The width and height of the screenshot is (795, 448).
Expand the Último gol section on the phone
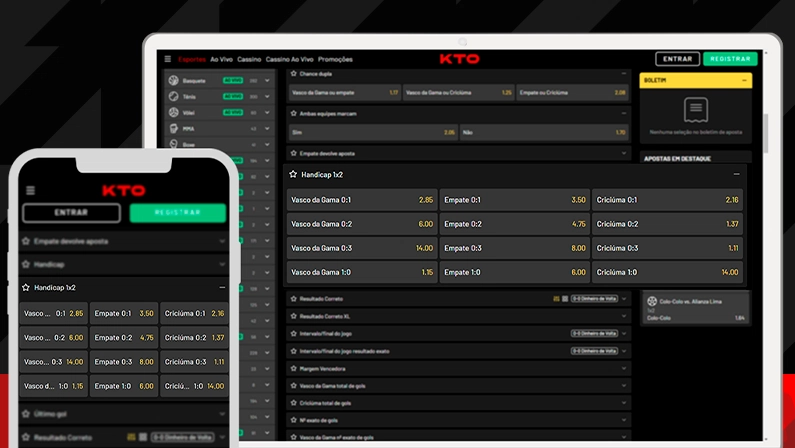pyautogui.click(x=222, y=413)
